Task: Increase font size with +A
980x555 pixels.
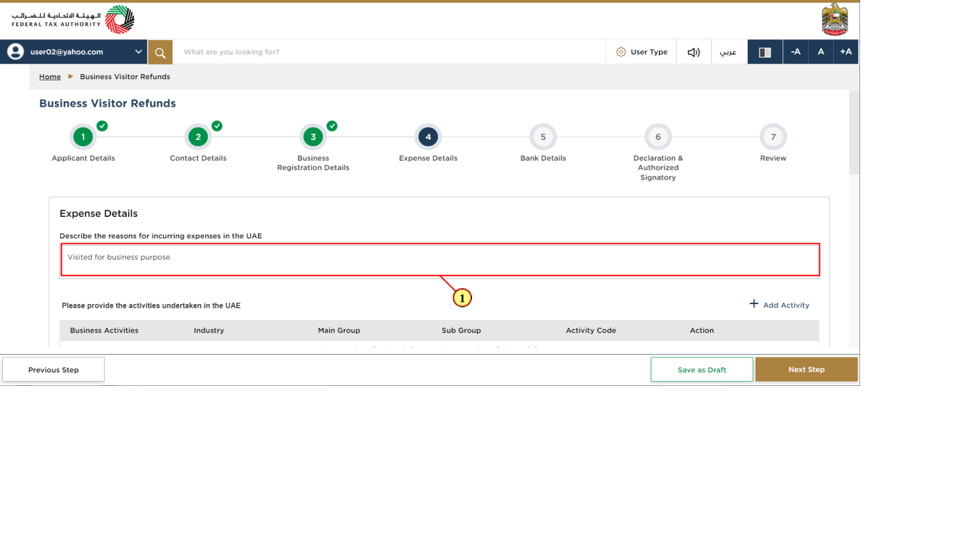Action: pos(846,52)
